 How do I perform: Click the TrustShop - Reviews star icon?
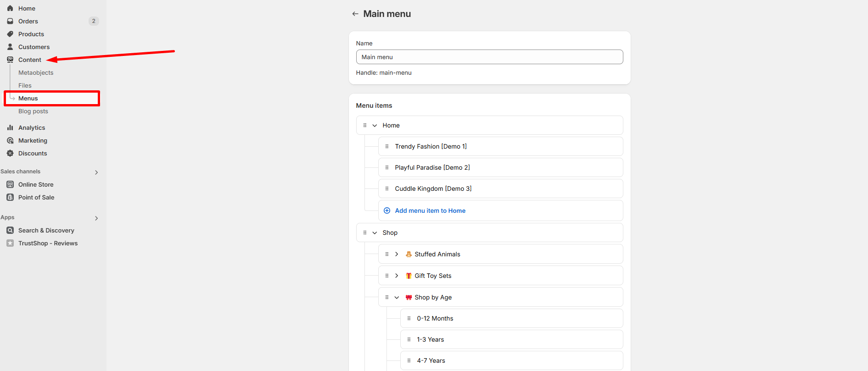click(10, 243)
